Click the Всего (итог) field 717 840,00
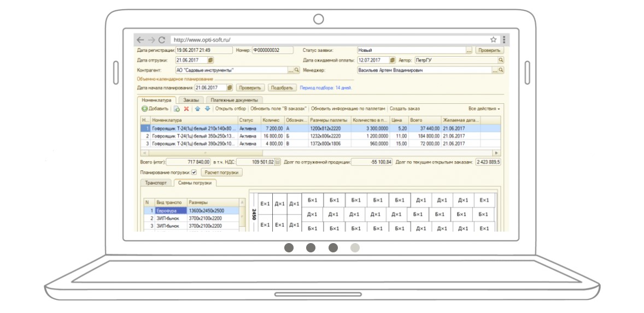 coord(189,162)
